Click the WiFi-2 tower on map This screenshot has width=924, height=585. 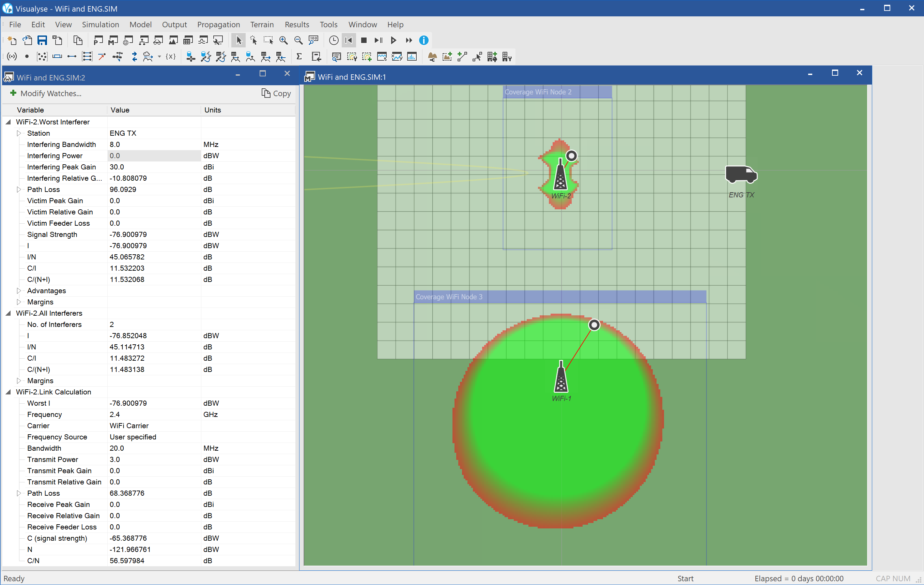pyautogui.click(x=560, y=175)
